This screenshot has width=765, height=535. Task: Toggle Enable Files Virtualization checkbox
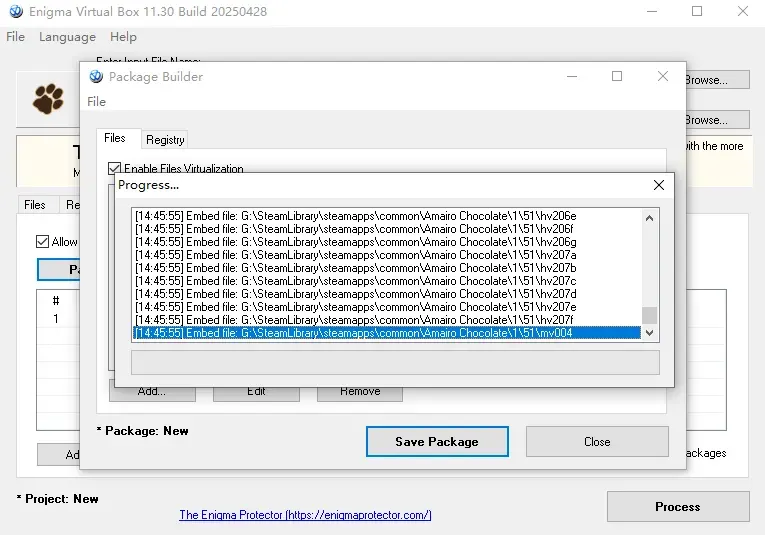pyautogui.click(x=114, y=168)
